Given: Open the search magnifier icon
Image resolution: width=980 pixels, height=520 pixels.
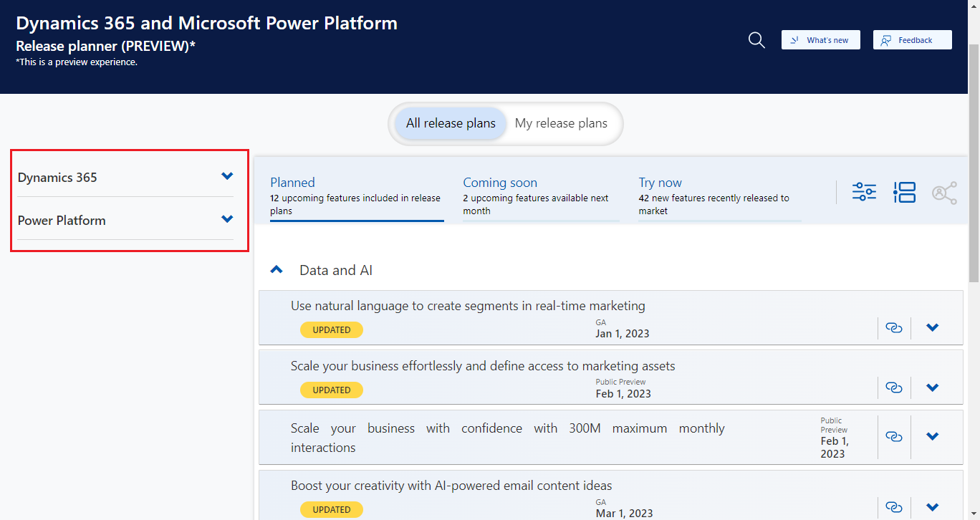Looking at the screenshot, I should (756, 40).
